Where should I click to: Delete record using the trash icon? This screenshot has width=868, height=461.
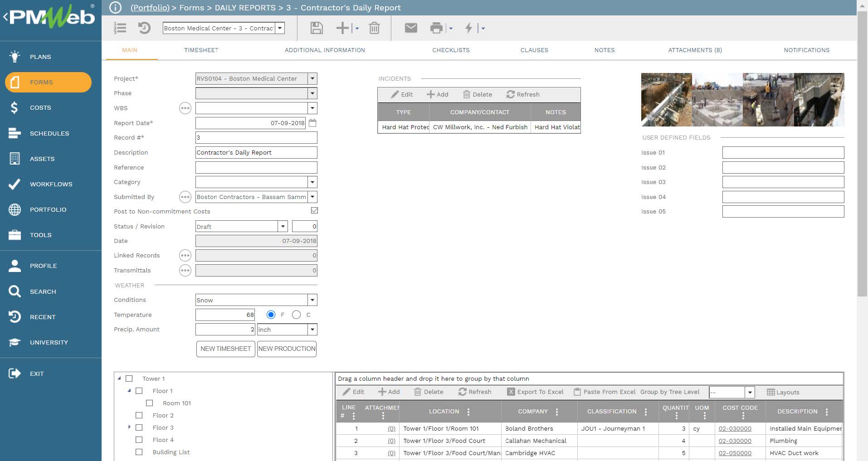pyautogui.click(x=374, y=28)
